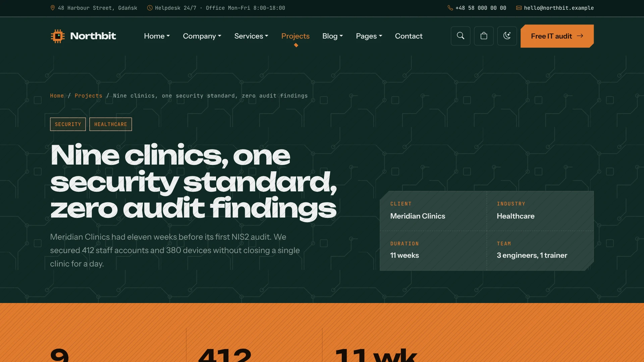This screenshot has height=362, width=644.
Task: Click the DURATION label in the info card
Action: [x=405, y=244]
